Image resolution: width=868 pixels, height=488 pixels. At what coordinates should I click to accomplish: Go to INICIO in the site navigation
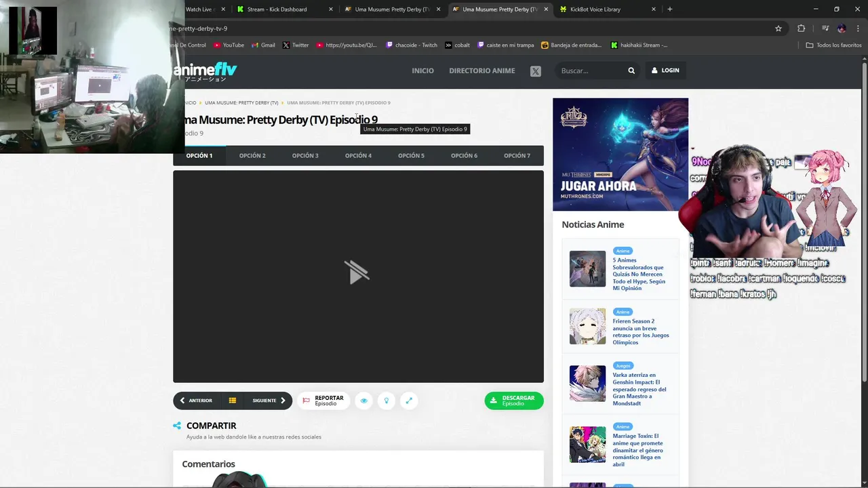tap(422, 70)
